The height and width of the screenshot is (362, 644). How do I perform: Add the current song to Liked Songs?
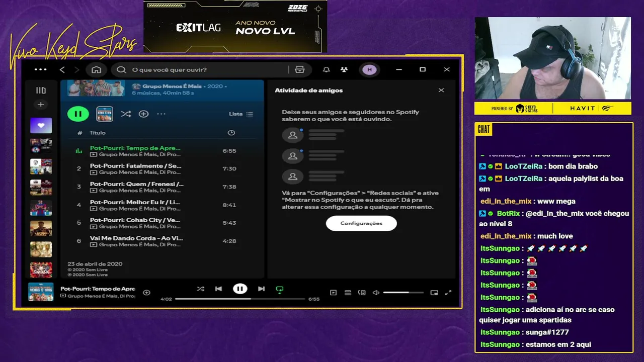tap(146, 293)
